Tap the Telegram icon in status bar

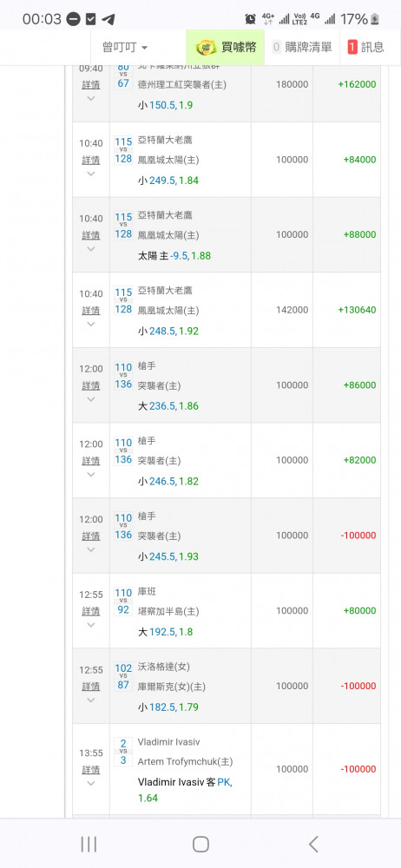pos(108,19)
